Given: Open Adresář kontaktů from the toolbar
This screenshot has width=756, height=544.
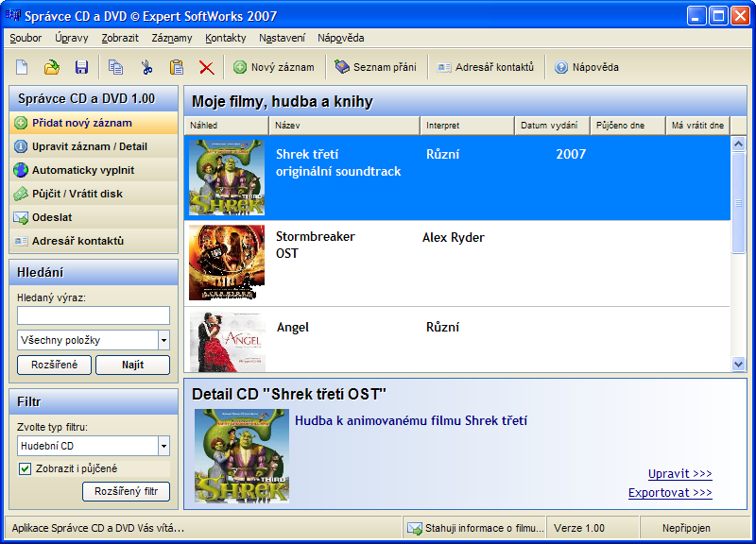Looking at the screenshot, I should click(x=486, y=67).
